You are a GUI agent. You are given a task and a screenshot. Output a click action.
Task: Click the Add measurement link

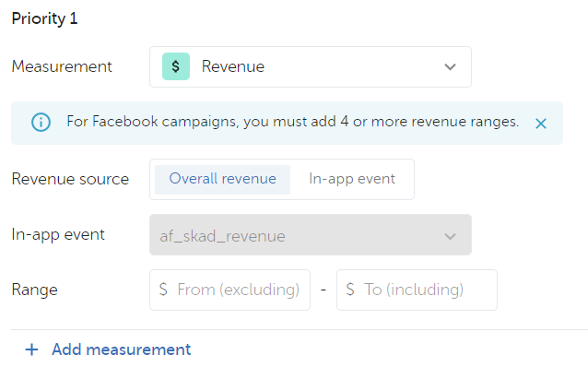coord(121,349)
